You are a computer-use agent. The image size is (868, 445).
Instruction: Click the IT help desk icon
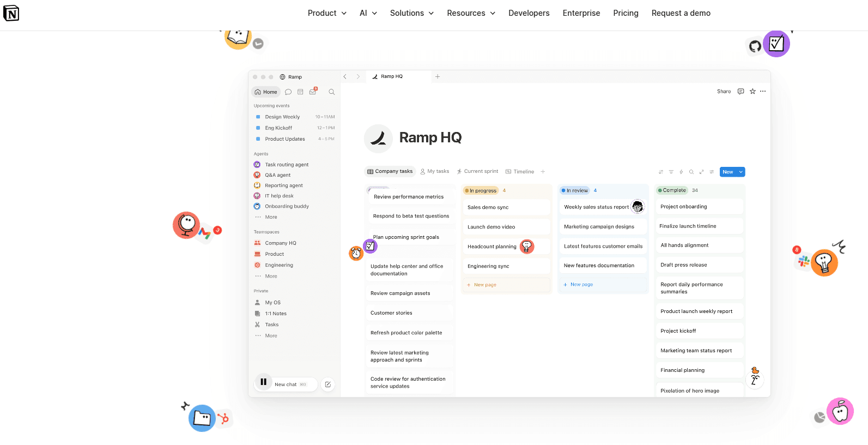(257, 196)
